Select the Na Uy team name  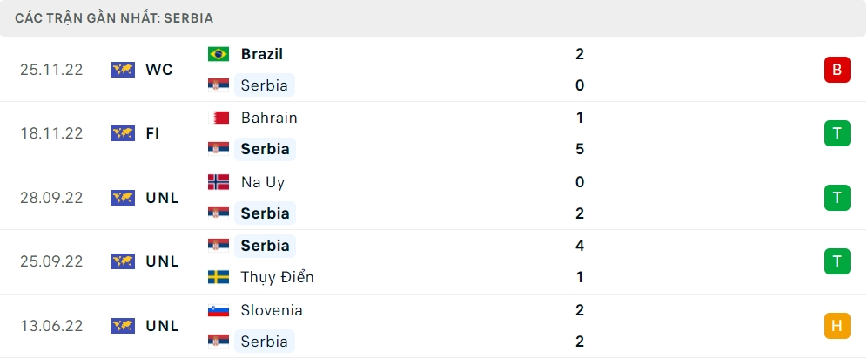tap(263, 182)
